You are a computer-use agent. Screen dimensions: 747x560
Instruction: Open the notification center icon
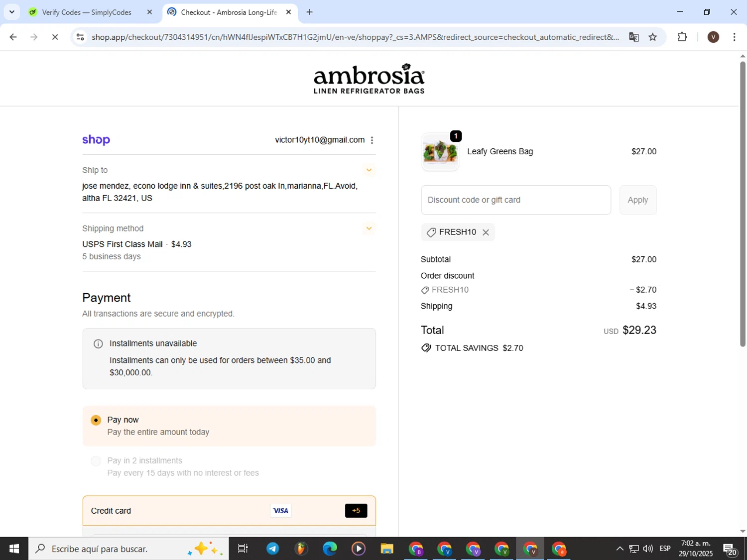click(x=730, y=549)
